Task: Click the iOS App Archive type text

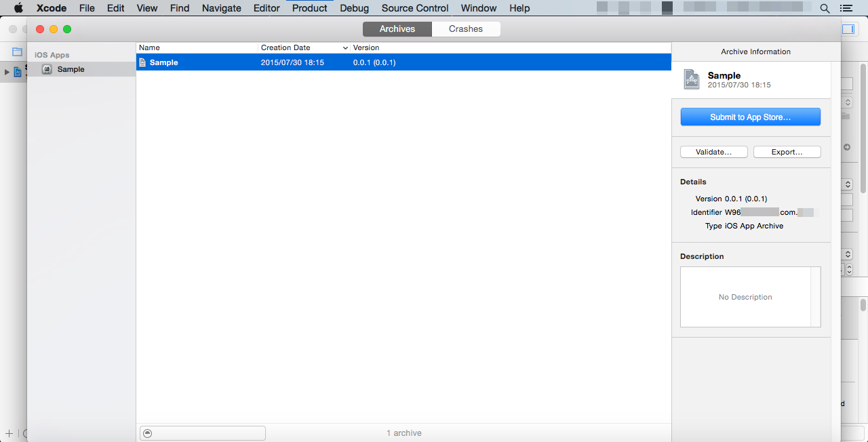Action: tap(754, 226)
